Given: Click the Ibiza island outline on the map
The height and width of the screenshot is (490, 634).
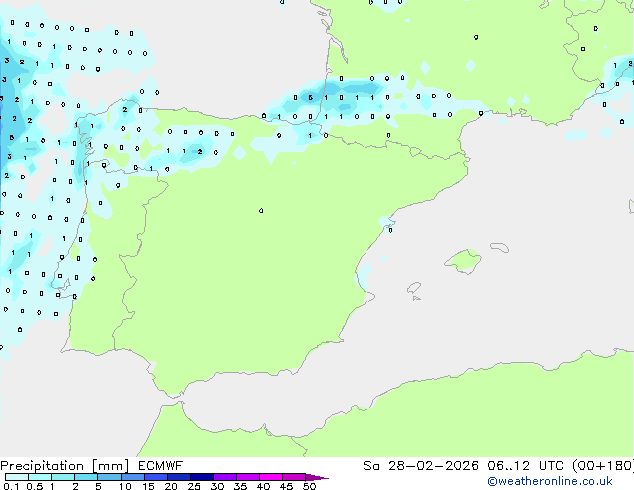Looking at the screenshot, I should click(414, 288).
